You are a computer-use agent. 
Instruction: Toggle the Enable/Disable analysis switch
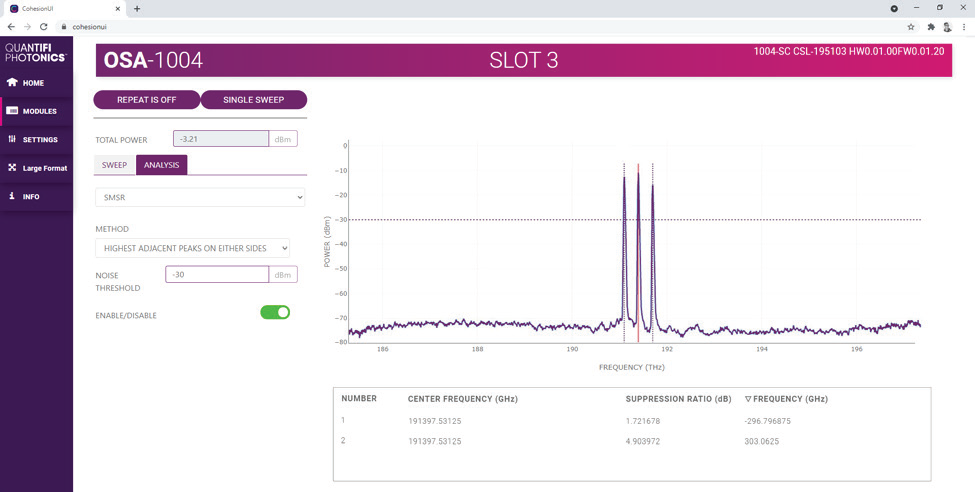tap(275, 313)
